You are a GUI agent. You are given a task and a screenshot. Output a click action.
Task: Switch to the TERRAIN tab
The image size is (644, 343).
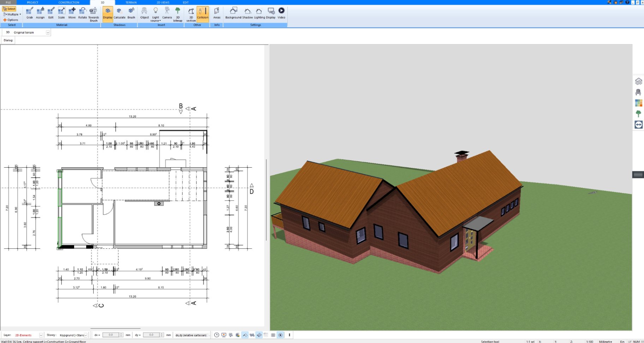click(131, 2)
